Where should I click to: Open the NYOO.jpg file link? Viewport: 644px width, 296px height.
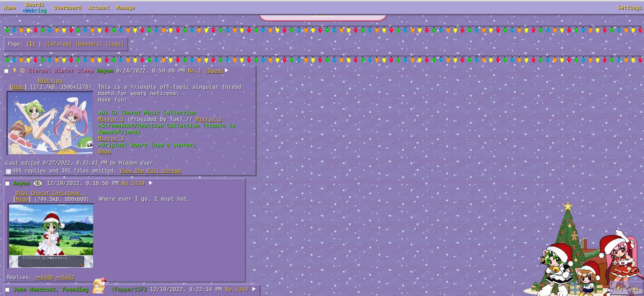tap(50, 81)
